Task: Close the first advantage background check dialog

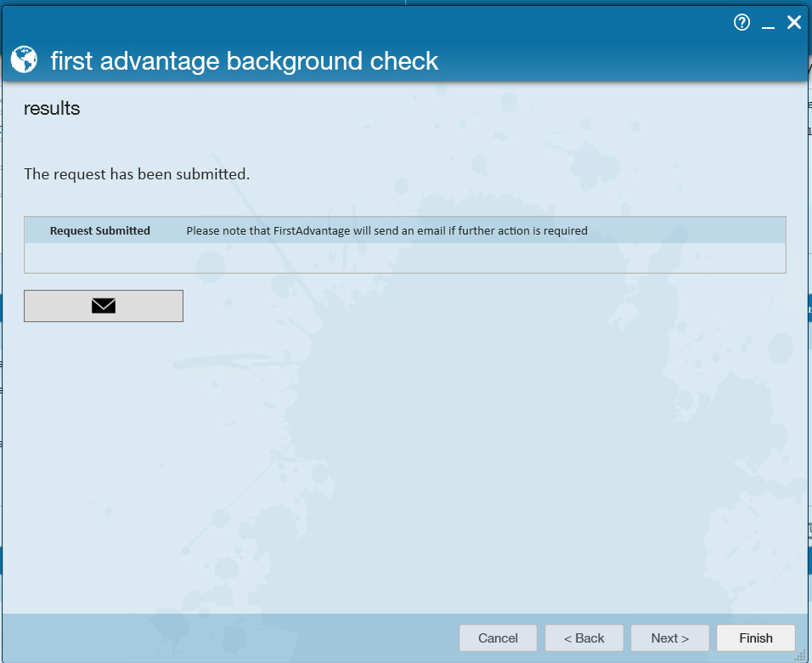Action: coord(794,22)
